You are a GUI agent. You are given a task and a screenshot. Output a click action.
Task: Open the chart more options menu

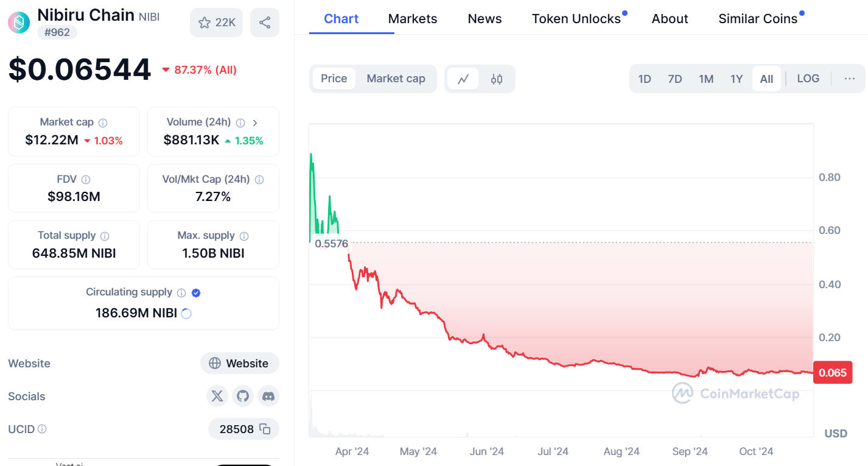(850, 79)
